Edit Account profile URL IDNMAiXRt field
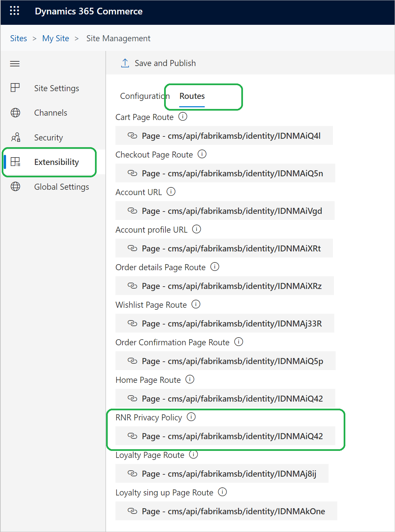395x532 pixels. pyautogui.click(x=224, y=248)
